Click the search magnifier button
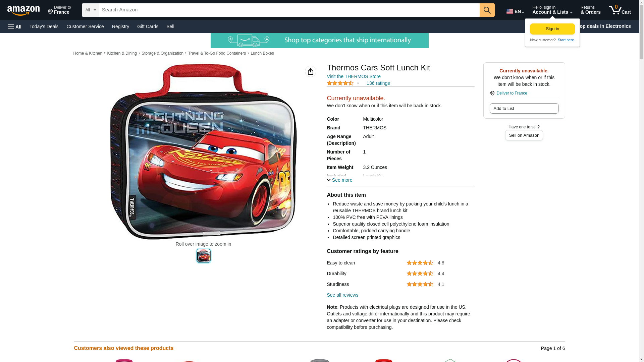 click(487, 10)
